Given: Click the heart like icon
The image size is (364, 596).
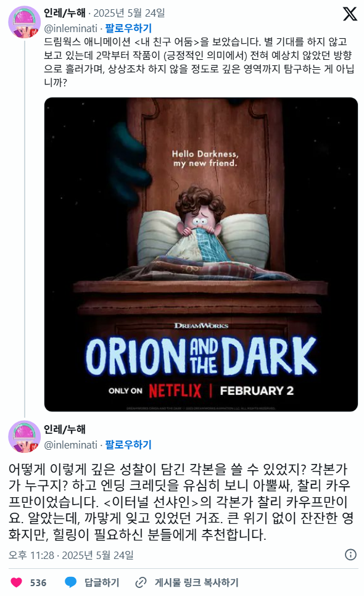Looking at the screenshot, I should pyautogui.click(x=16, y=582).
